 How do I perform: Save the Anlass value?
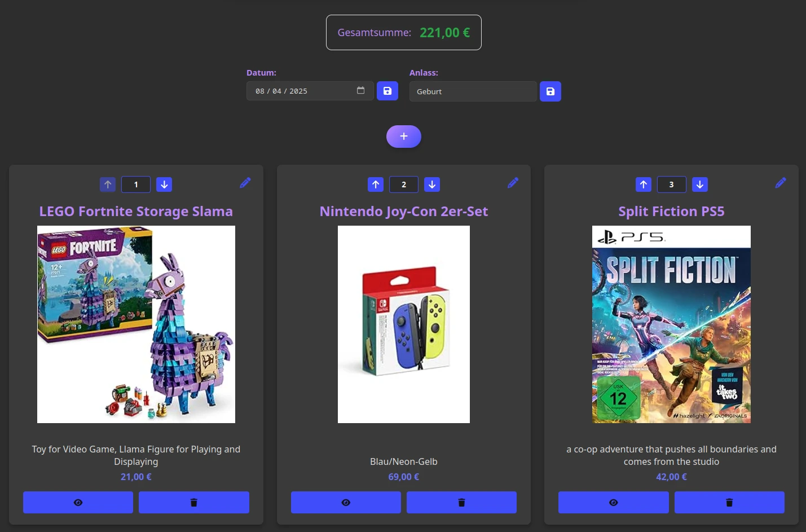coord(550,91)
